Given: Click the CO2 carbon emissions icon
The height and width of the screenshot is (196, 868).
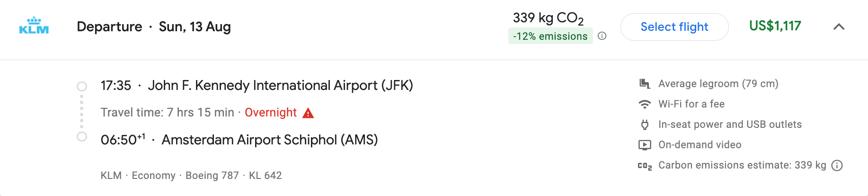Looking at the screenshot, I should tap(645, 166).
